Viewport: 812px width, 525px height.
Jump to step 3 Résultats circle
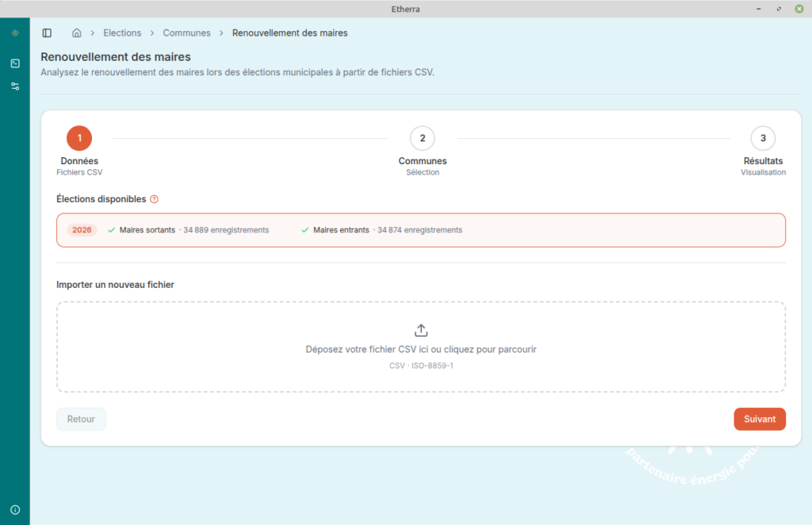click(x=763, y=138)
